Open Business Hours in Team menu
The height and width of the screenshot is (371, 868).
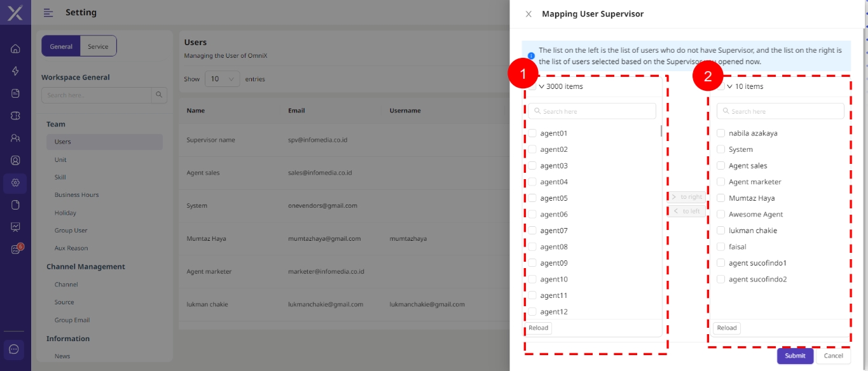click(x=76, y=195)
